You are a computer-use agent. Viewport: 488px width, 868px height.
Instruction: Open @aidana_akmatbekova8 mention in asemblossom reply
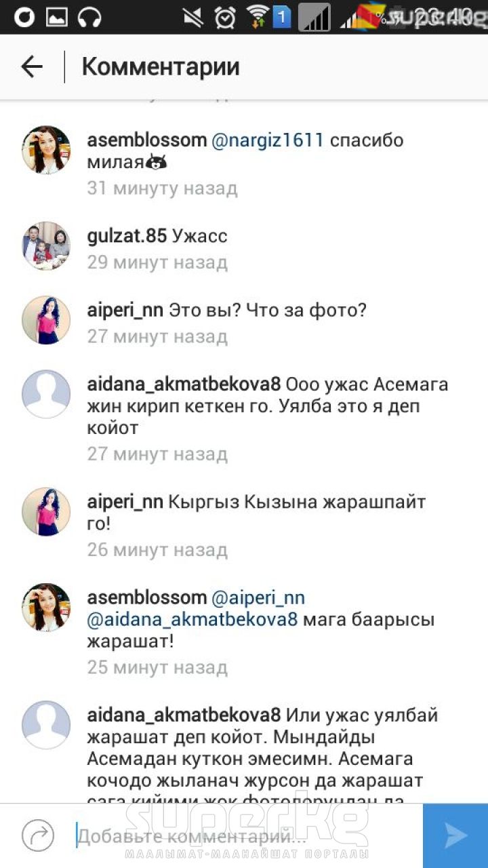[x=192, y=620]
